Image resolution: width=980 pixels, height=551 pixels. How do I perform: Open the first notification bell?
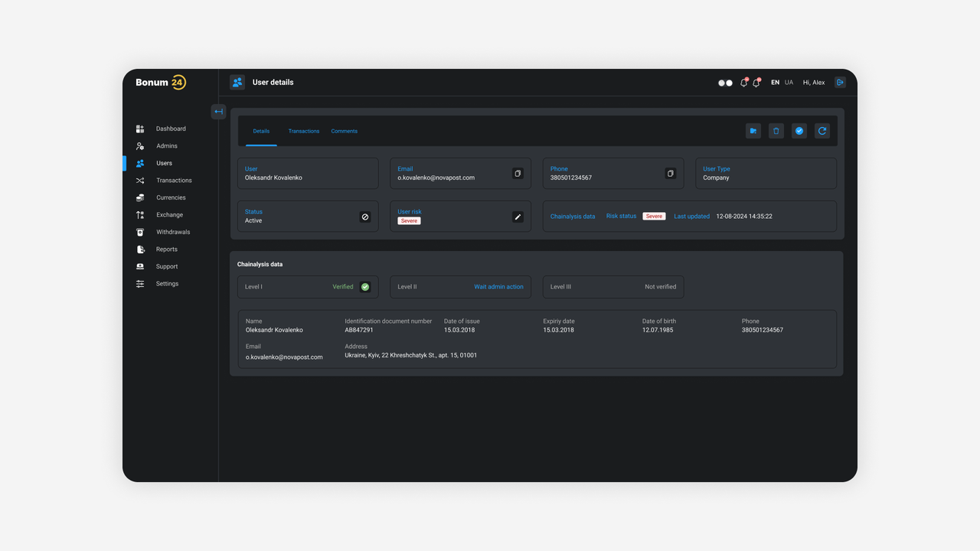(x=743, y=83)
